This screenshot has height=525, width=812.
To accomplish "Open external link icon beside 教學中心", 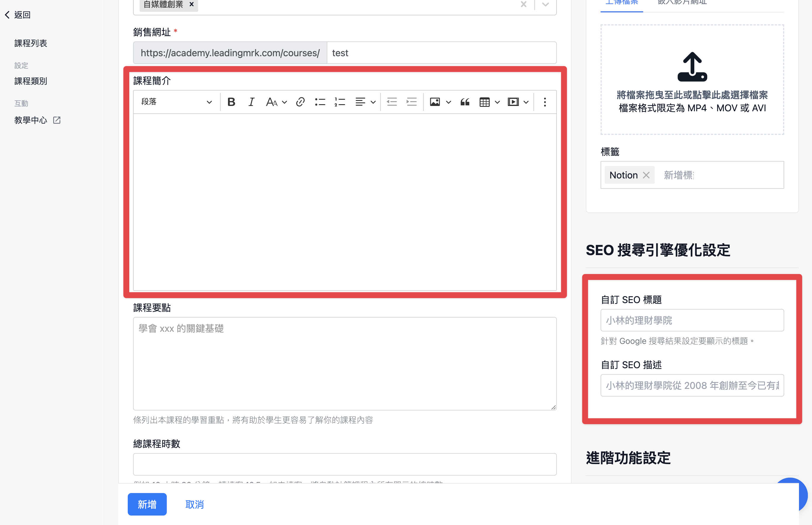I will 57,120.
